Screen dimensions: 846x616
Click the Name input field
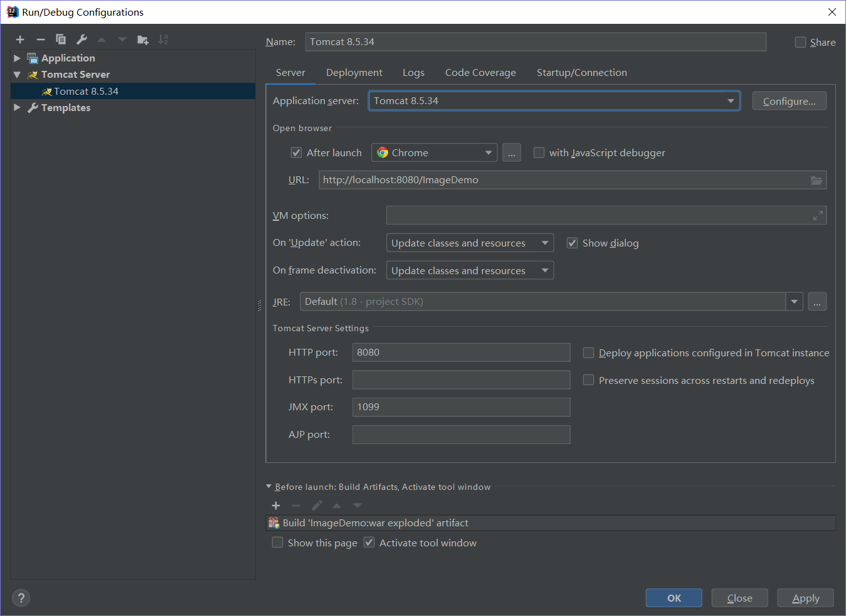click(x=536, y=42)
